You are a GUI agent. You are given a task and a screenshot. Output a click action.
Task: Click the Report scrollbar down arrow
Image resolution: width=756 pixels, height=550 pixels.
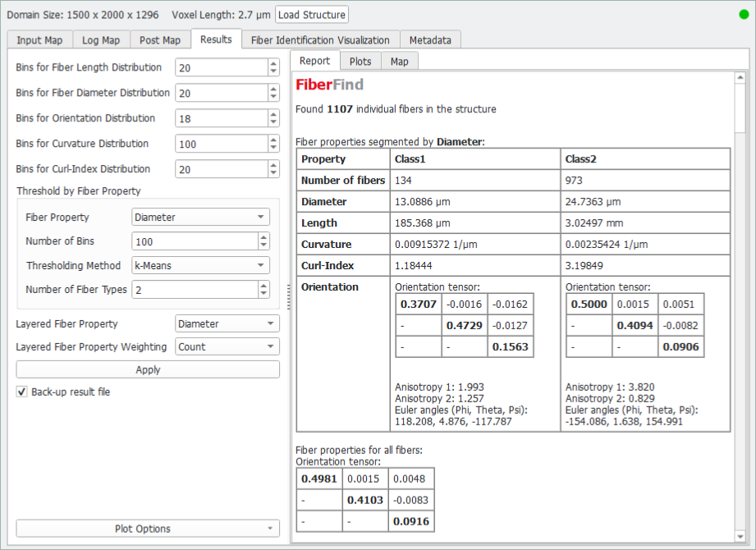coord(740,536)
